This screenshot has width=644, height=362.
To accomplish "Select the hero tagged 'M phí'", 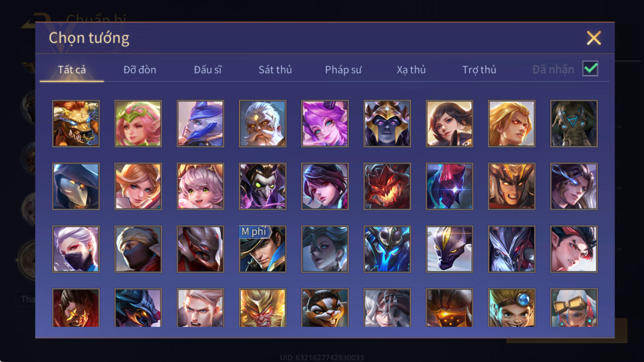I will click(x=262, y=249).
